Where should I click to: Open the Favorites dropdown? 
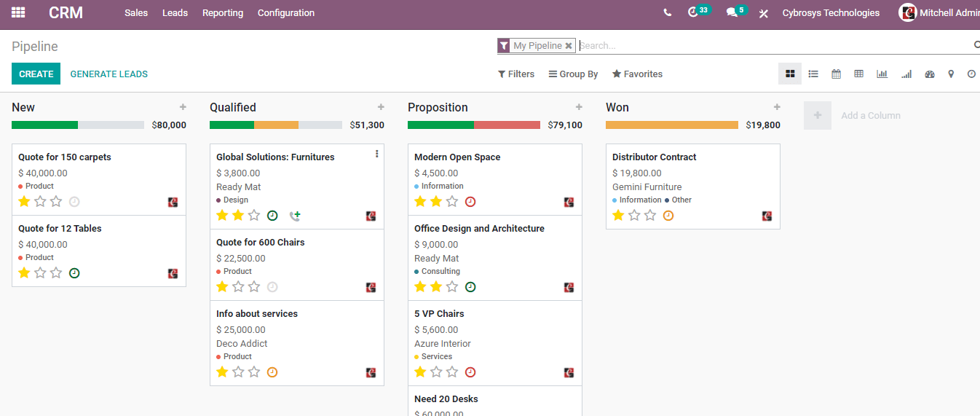637,74
